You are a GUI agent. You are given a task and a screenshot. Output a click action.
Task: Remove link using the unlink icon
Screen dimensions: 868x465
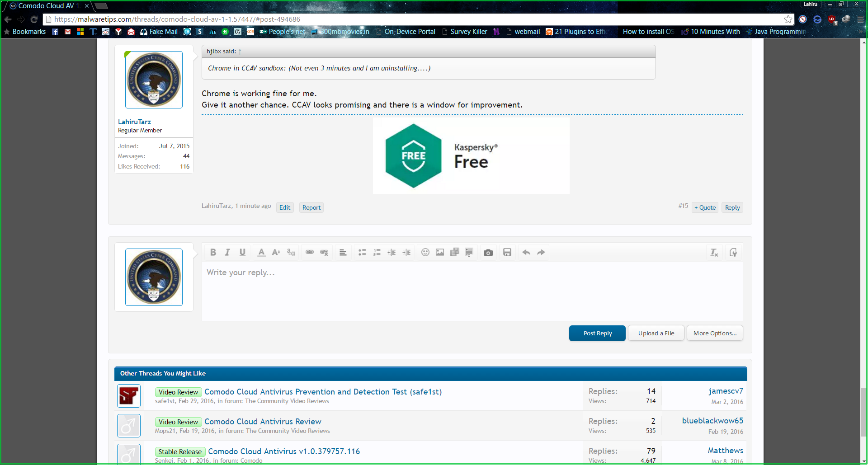[x=324, y=252]
